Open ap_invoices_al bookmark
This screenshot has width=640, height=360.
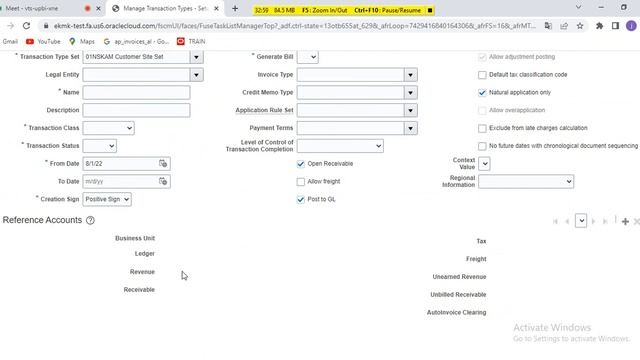pos(136,42)
